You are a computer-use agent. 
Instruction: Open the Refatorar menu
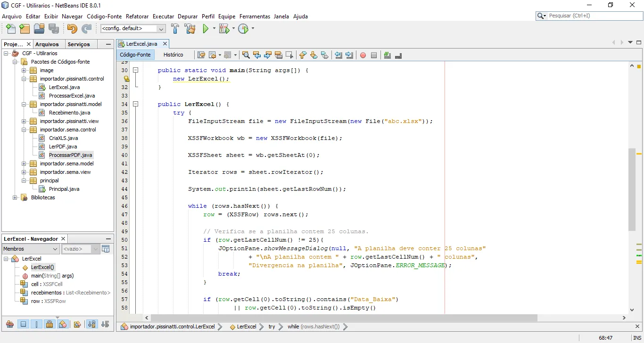[x=137, y=16]
